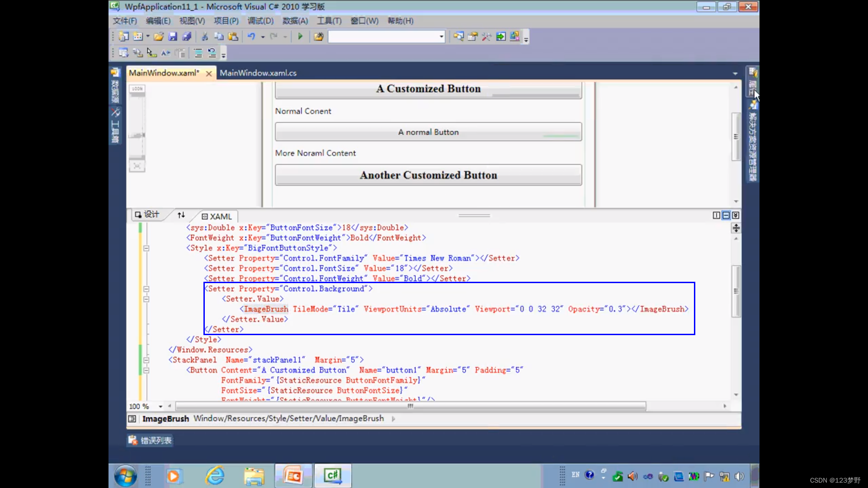The width and height of the screenshot is (868, 488).
Task: Click the object member list icon in second toolbar
Action: click(x=123, y=53)
